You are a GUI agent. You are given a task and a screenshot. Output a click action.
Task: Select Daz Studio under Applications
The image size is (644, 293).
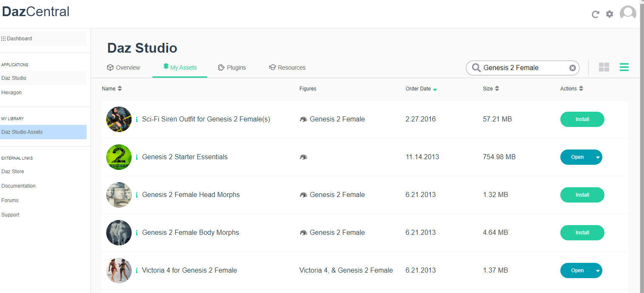[x=43, y=78]
